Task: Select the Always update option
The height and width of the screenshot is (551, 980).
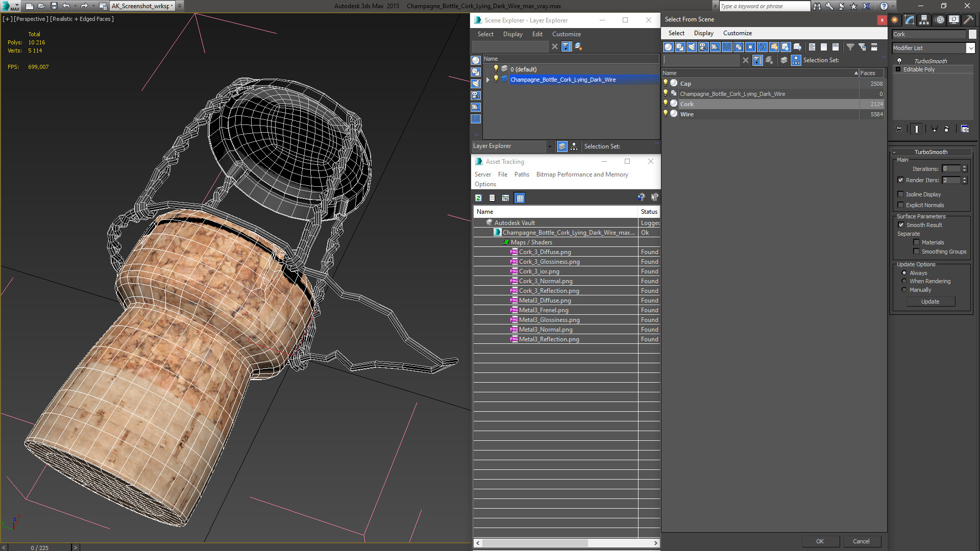Action: pos(904,273)
